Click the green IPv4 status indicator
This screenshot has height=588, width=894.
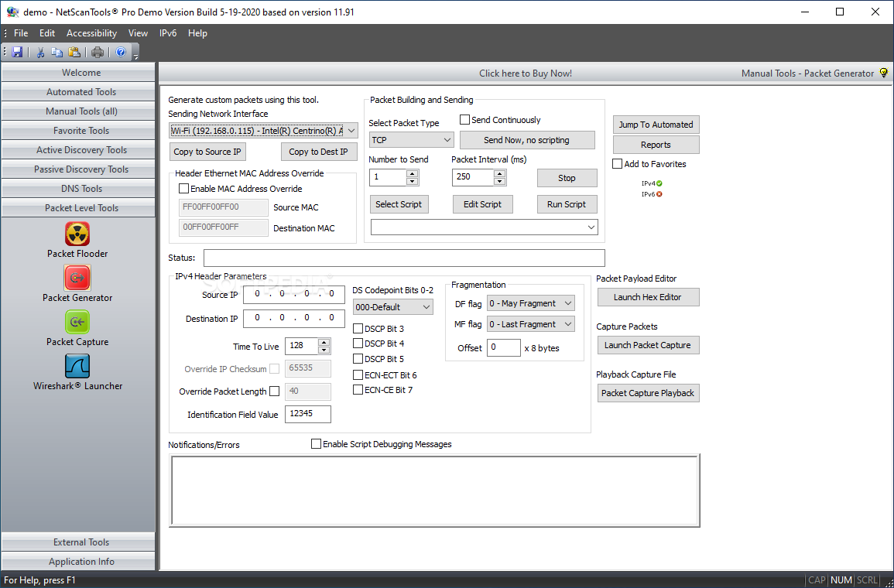[659, 183]
